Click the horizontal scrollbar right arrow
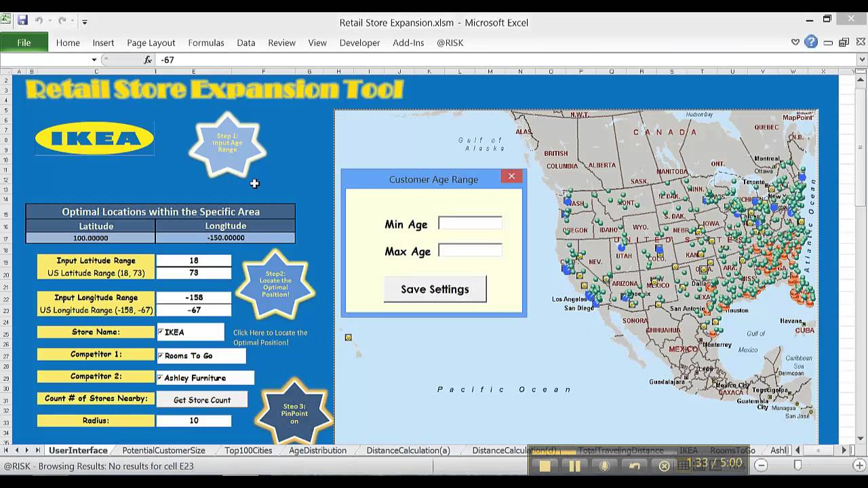Viewport: 868px width, 488px height. [x=844, y=450]
